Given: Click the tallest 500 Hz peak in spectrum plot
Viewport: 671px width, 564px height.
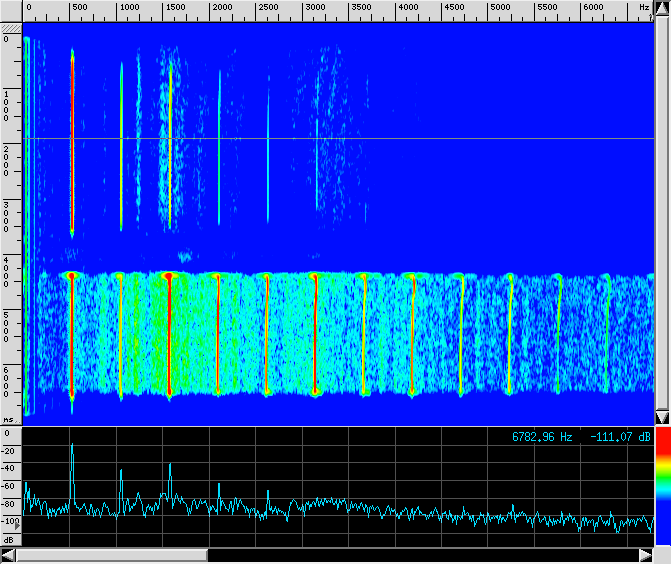Looking at the screenshot, I should [x=72, y=447].
